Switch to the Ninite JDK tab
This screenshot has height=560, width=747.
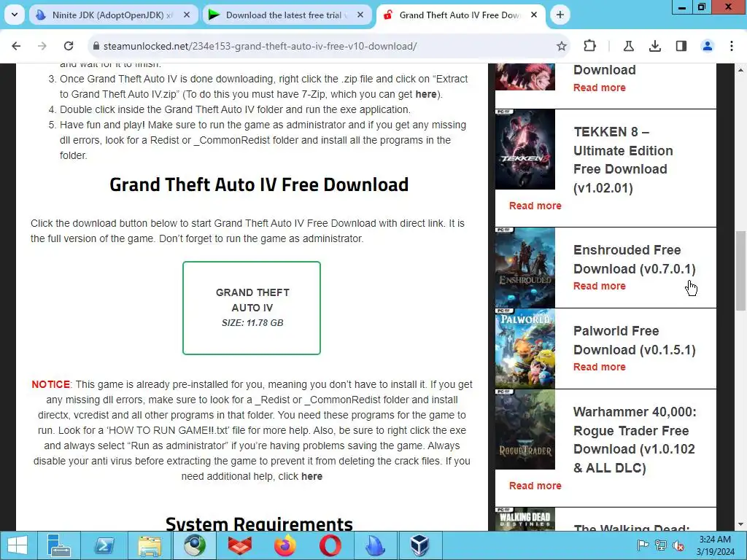point(112,15)
